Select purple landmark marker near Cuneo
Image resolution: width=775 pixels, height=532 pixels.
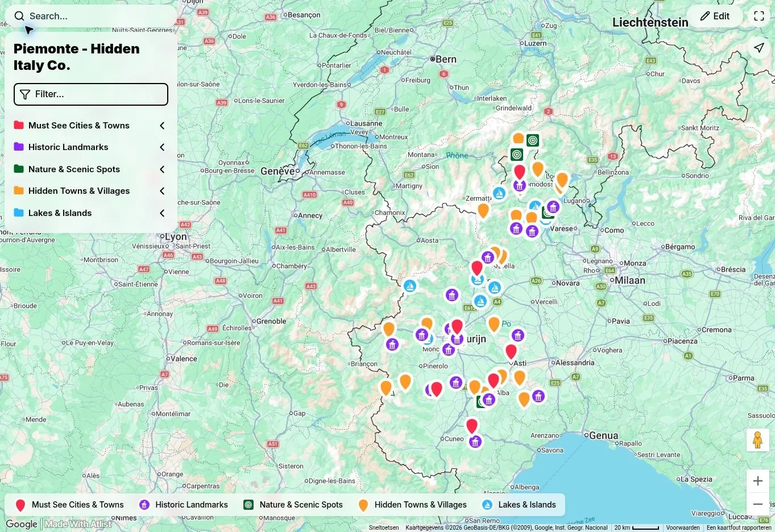tap(475, 441)
